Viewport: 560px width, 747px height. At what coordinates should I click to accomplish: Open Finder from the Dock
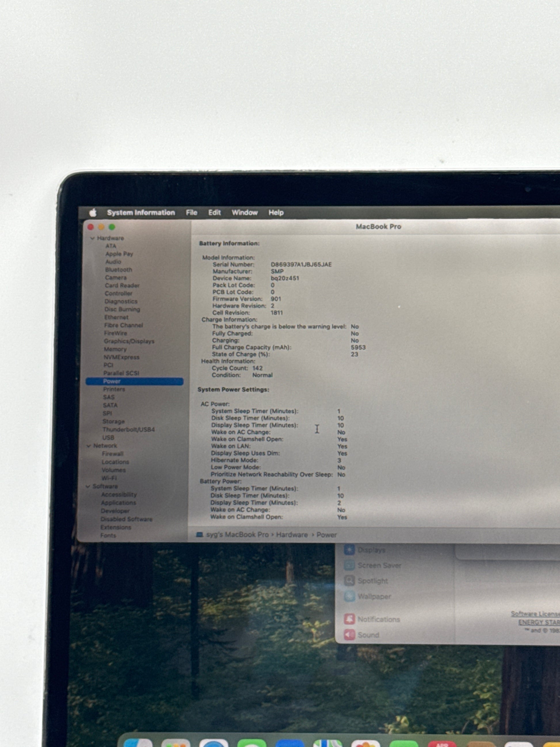[x=138, y=743]
